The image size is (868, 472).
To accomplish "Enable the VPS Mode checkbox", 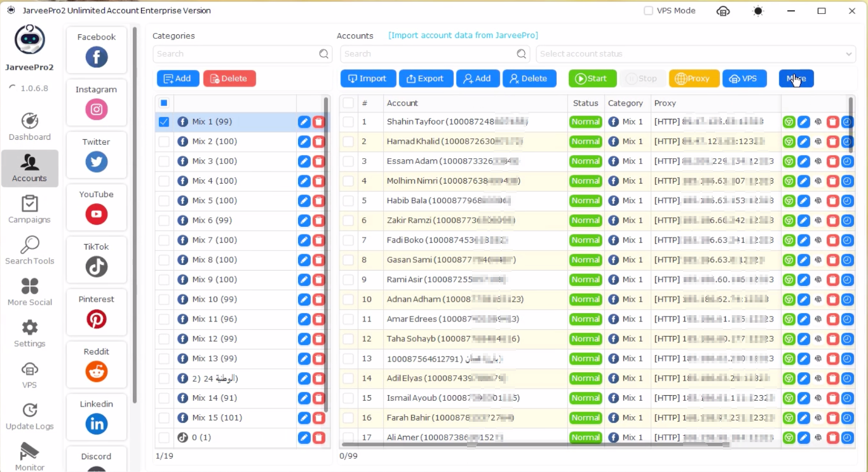I will pos(648,11).
